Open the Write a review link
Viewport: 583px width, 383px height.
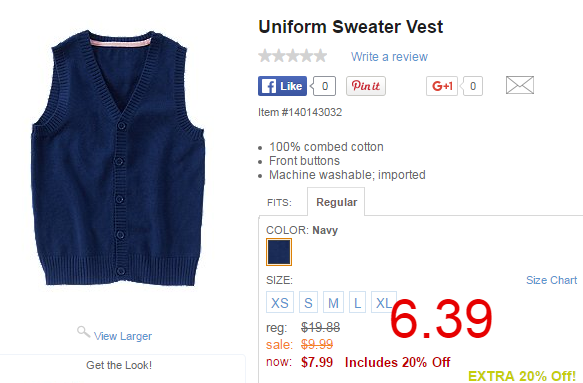click(389, 57)
